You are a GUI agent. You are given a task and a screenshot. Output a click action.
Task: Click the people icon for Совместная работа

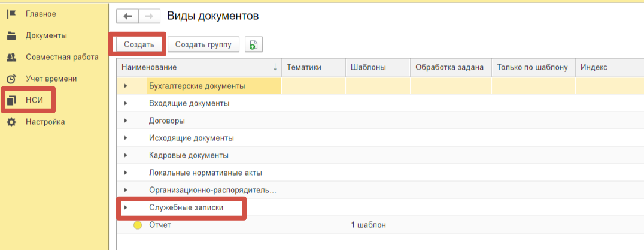(11, 58)
